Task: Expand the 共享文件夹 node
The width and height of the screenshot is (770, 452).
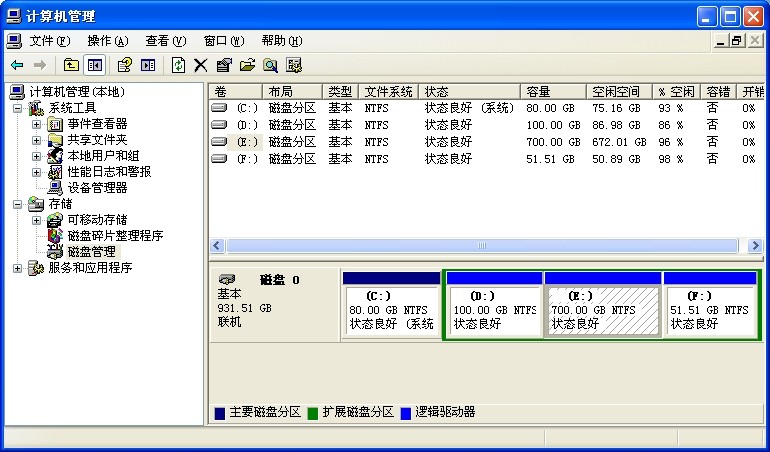Action: click(36, 141)
